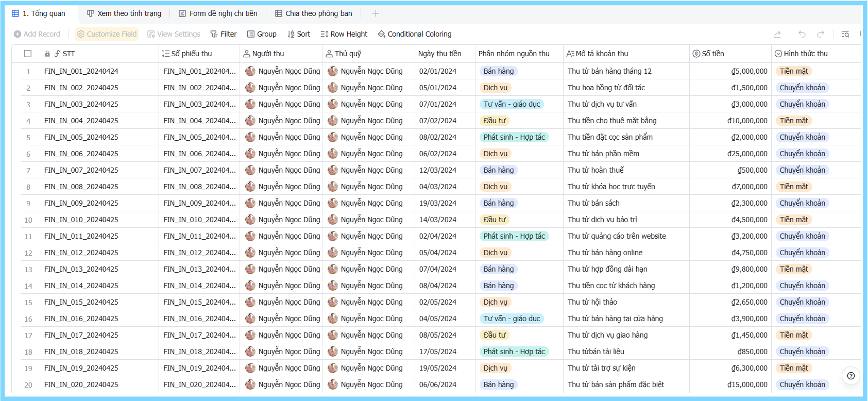Click 'Tư vấn - giáo dục' tag in row 3
This screenshot has width=868, height=401.
(512, 104)
